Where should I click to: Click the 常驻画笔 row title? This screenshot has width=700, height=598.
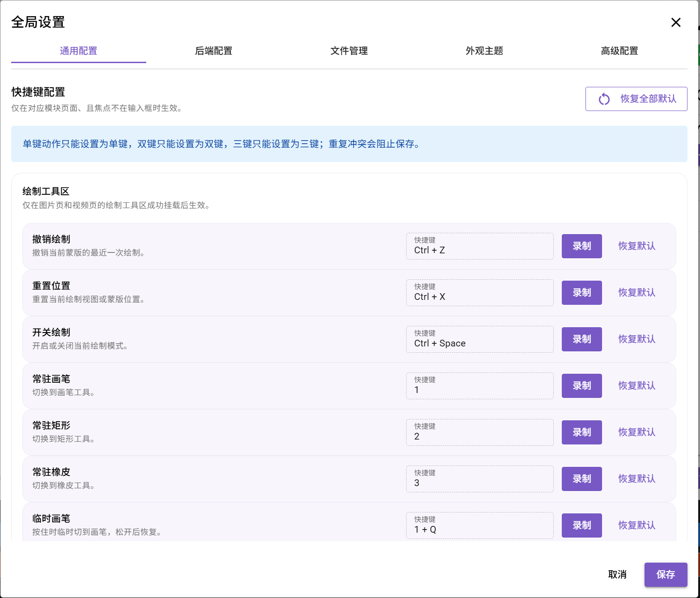tap(51, 379)
